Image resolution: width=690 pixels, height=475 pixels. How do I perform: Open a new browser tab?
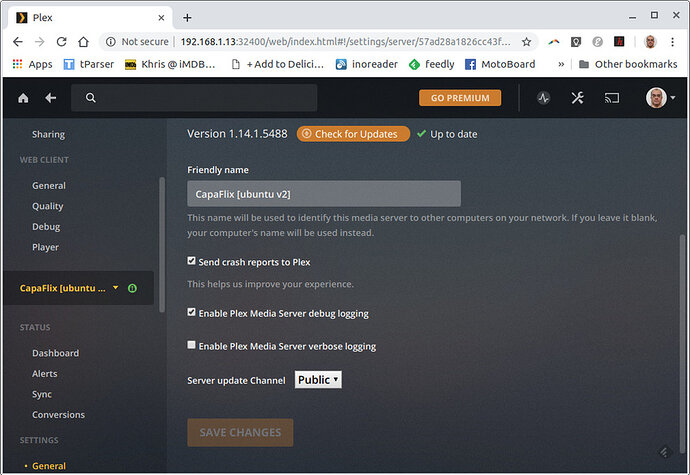[187, 18]
